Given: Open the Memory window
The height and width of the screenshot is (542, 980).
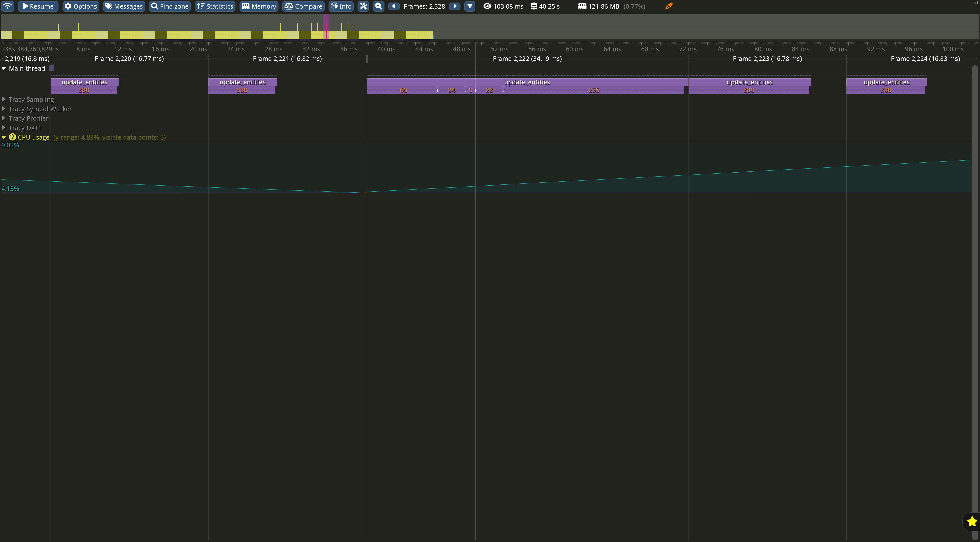Looking at the screenshot, I should tap(259, 6).
